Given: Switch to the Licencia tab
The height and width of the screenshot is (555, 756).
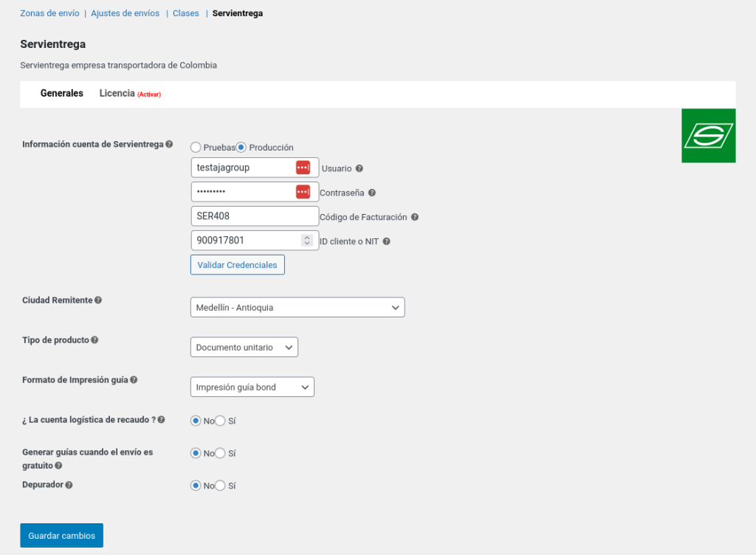Looking at the screenshot, I should point(117,94).
